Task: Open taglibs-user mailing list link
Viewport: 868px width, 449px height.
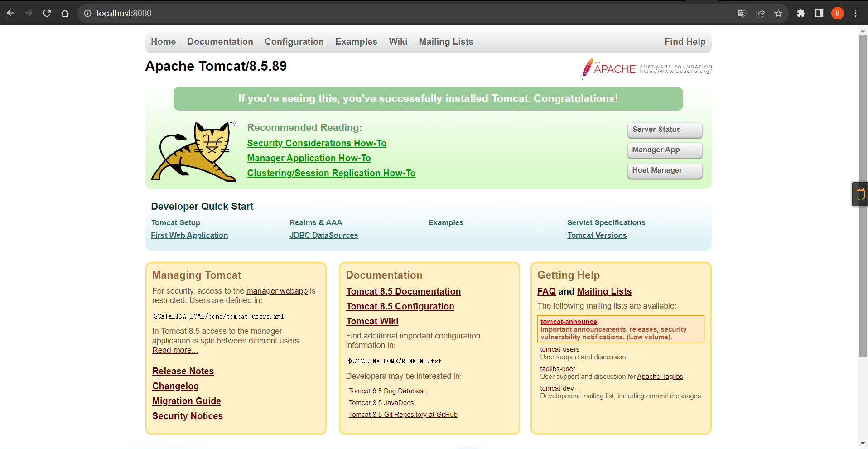Action: (557, 369)
